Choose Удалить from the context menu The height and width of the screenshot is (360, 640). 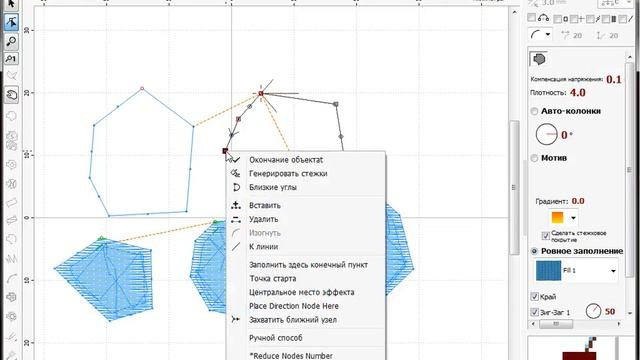click(x=263, y=219)
